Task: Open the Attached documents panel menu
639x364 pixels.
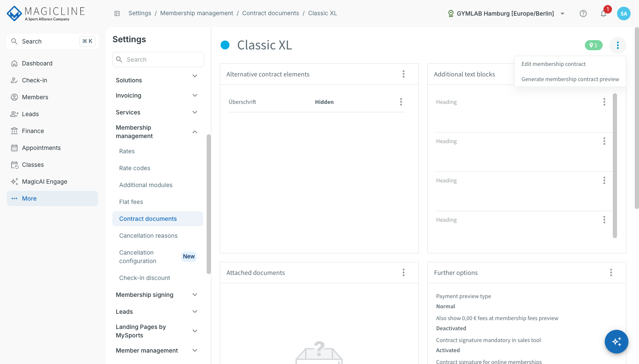Action: click(404, 273)
